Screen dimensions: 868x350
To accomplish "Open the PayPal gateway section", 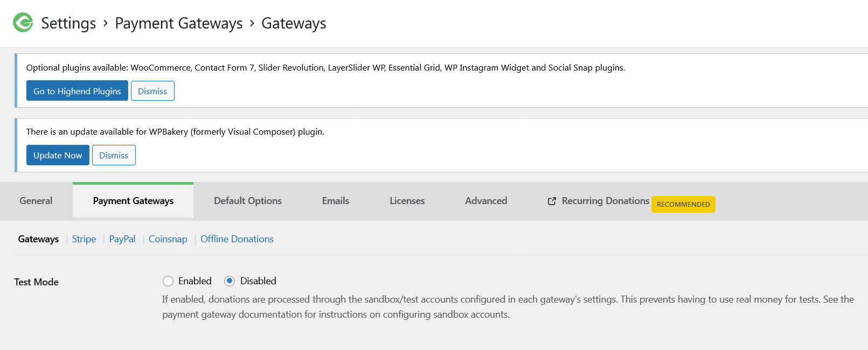I will click(122, 239).
